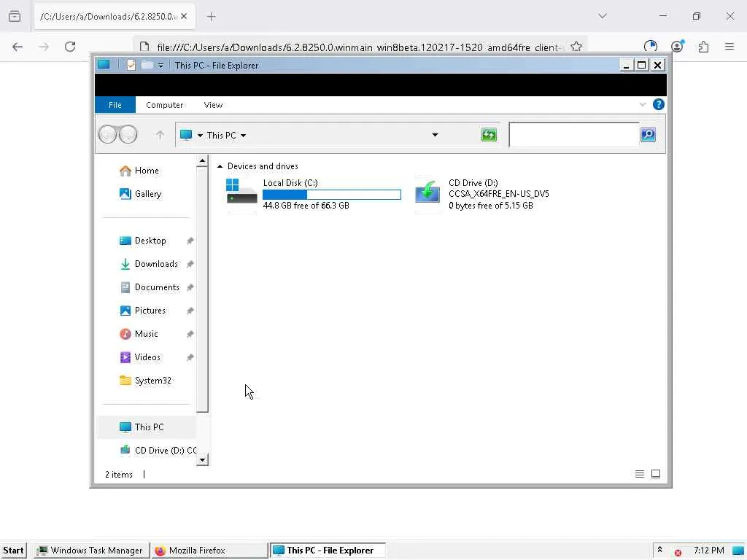The width and height of the screenshot is (747, 560).
Task: Switch to Windows Task Manager on the taskbar
Action: [91, 551]
